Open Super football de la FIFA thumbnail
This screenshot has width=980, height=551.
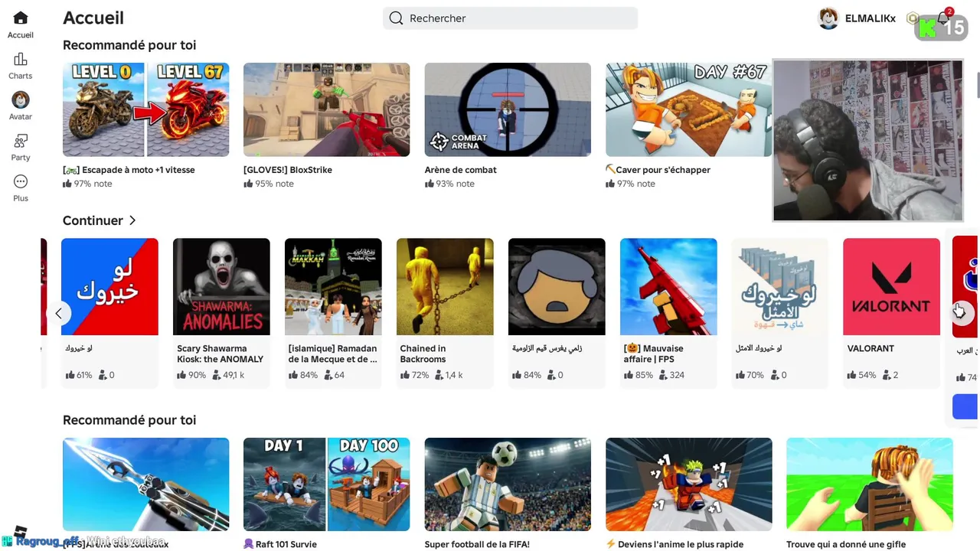508,484
